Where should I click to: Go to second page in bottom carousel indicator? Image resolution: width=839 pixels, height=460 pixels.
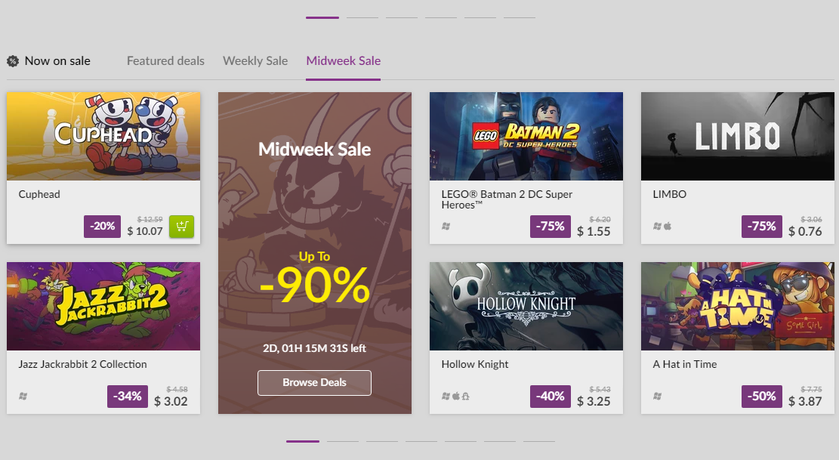pyautogui.click(x=342, y=441)
